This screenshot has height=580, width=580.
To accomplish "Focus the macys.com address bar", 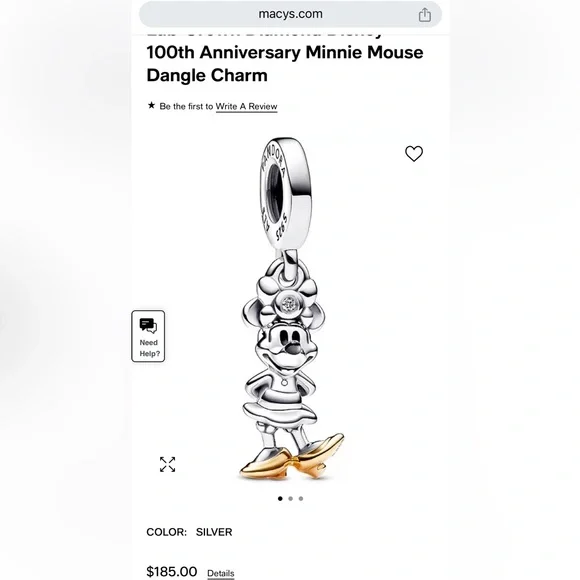I will pyautogui.click(x=290, y=14).
